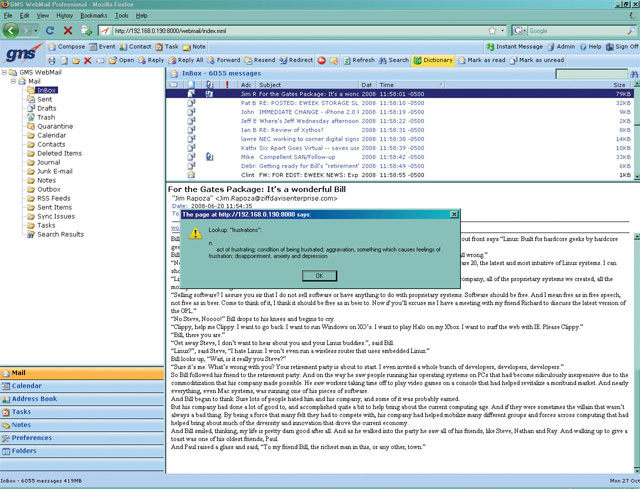Open the Admin page
The image size is (640, 489).
(561, 47)
